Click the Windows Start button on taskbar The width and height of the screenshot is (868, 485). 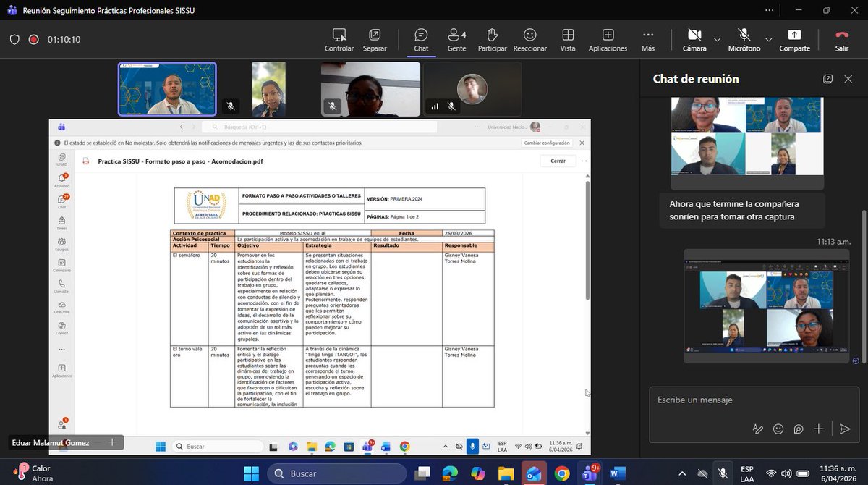(x=252, y=474)
